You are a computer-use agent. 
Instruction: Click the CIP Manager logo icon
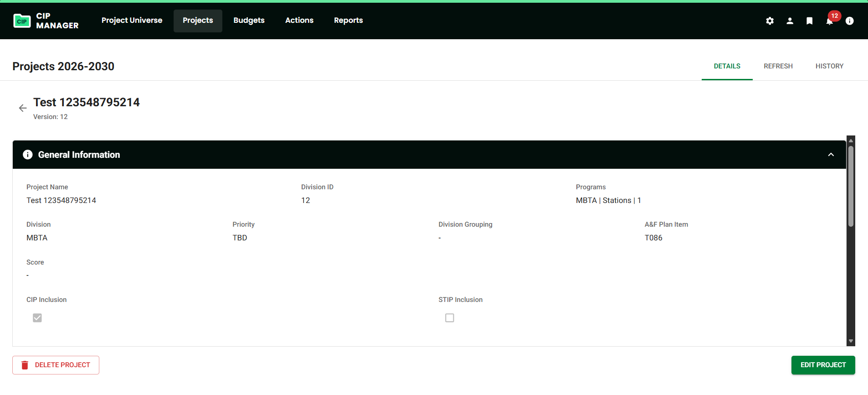point(22,21)
